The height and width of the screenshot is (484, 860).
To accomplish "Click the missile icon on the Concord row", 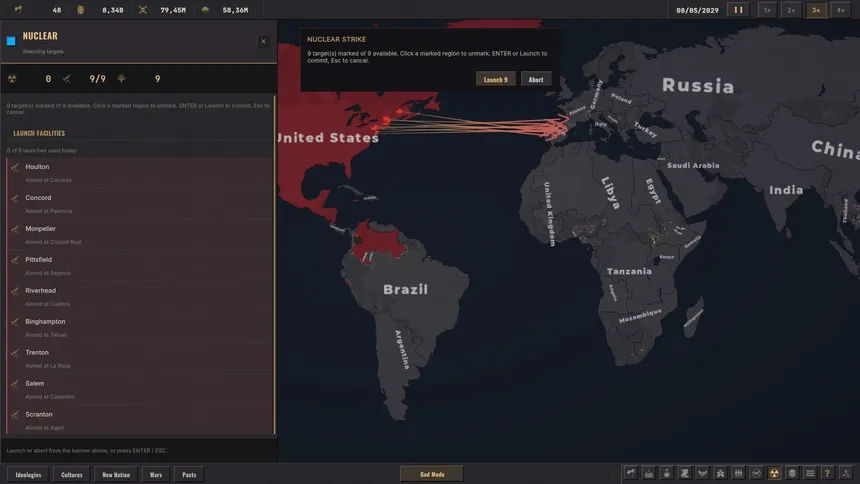I will pos(15,198).
